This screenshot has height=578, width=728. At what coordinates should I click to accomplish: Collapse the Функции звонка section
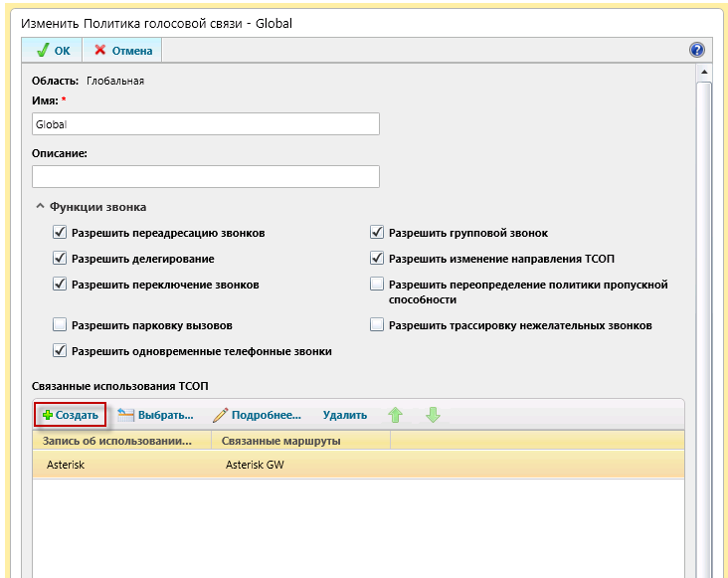click(x=40, y=207)
